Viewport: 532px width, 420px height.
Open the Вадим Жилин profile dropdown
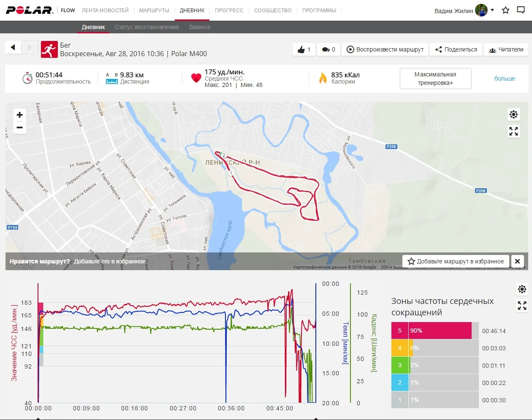pyautogui.click(x=492, y=10)
